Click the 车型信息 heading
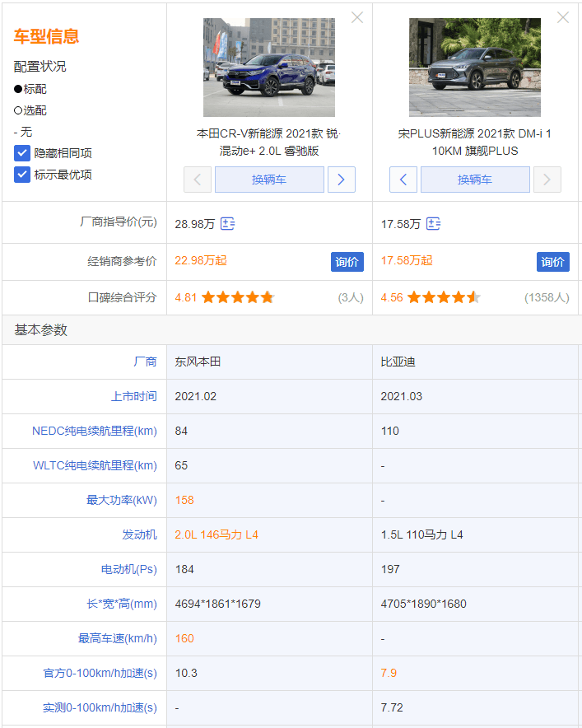The width and height of the screenshot is (582, 728). pyautogui.click(x=46, y=36)
